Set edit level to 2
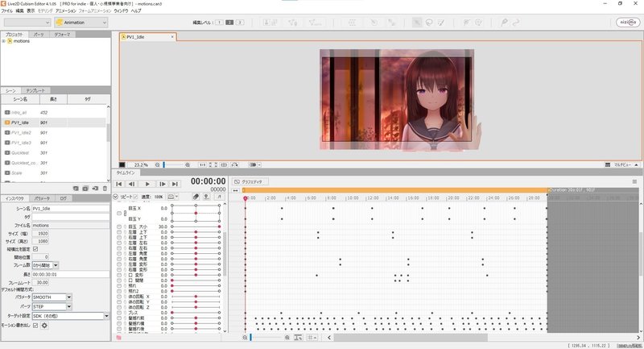The height and width of the screenshot is (349, 644). tap(229, 23)
